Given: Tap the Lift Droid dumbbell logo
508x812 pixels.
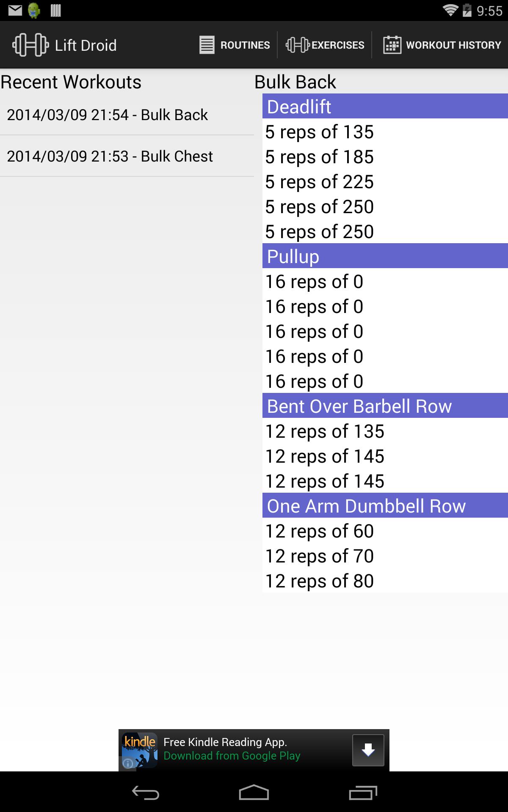Looking at the screenshot, I should (x=30, y=45).
